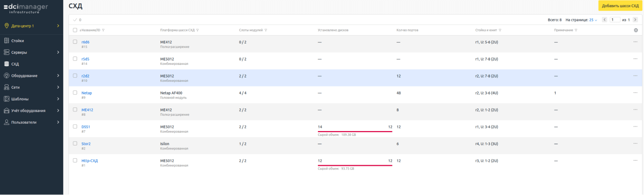Tick the checkbox for DSS1 row
The image size is (644, 195).
(x=75, y=127)
